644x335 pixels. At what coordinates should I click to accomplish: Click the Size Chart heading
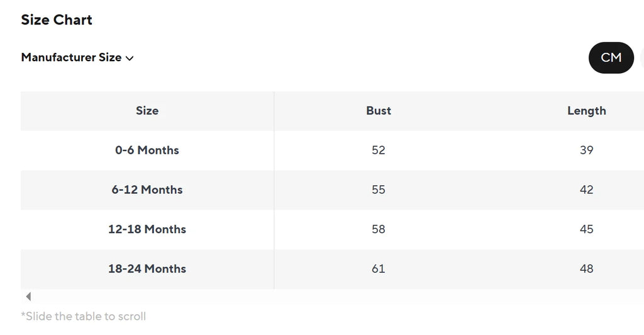click(x=57, y=20)
